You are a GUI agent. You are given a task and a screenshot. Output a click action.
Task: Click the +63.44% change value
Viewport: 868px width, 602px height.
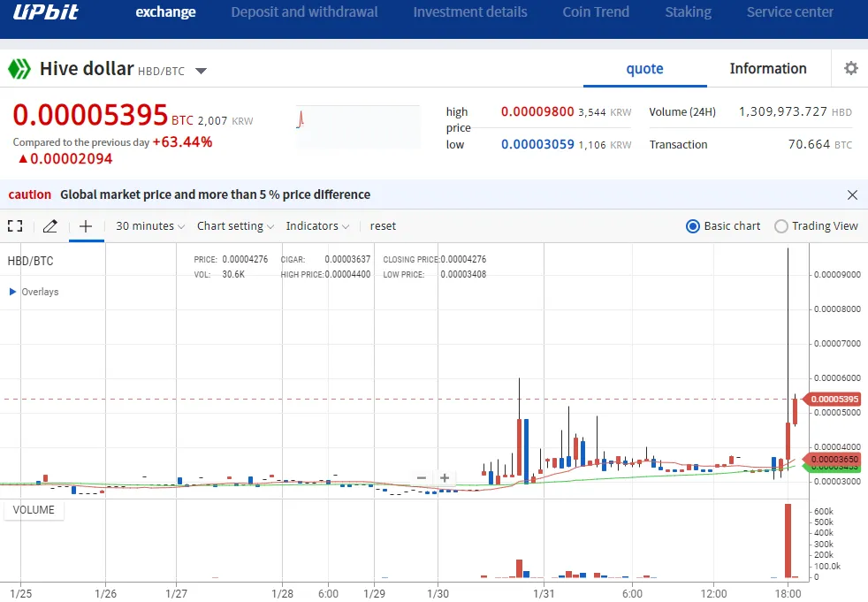182,142
